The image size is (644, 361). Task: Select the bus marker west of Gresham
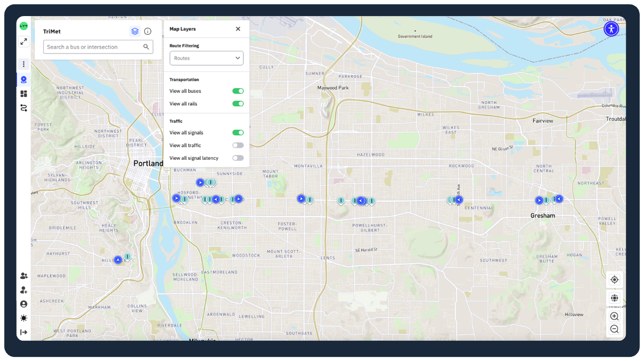pos(539,201)
